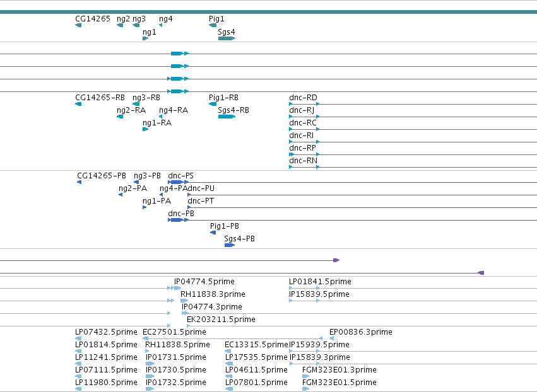Screen dimensions: 537x392
Task: Pick the "Pig1" gene label
Action: tap(216, 19)
